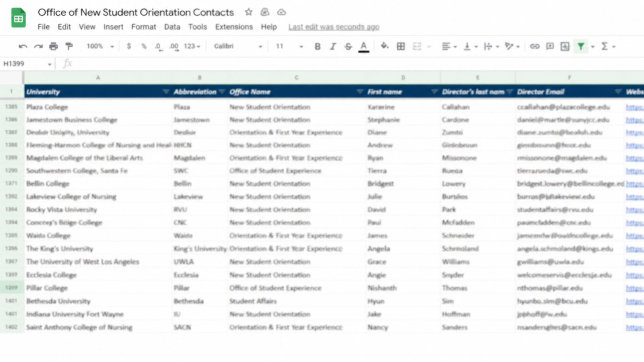The image size is (644, 362).
Task: Open the Director Email column filter
Action: point(618,92)
